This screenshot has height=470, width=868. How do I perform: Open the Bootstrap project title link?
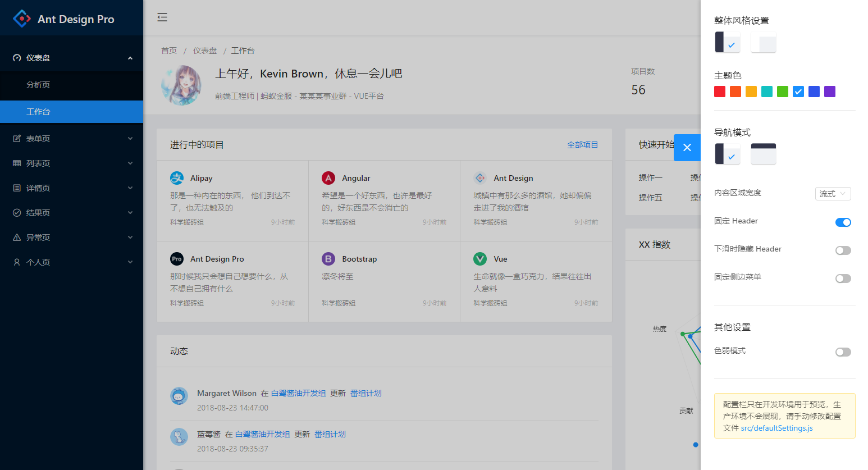(x=359, y=259)
